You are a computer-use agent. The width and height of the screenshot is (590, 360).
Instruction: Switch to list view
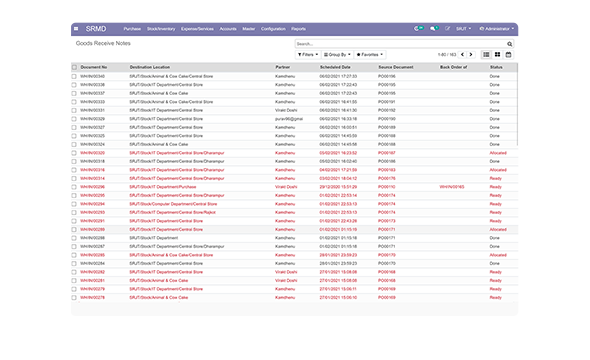click(486, 55)
